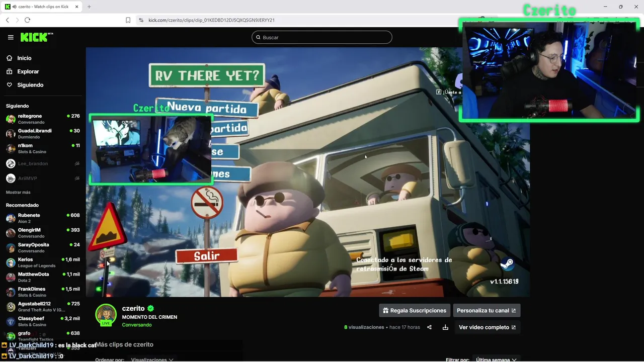This screenshot has height=362, width=644.
Task: Reload the page with refresh icon
Action: 27,20
